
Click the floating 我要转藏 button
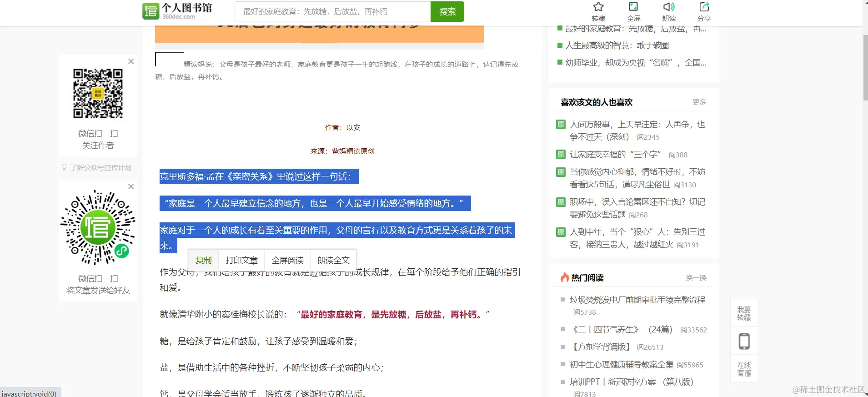[744, 313]
